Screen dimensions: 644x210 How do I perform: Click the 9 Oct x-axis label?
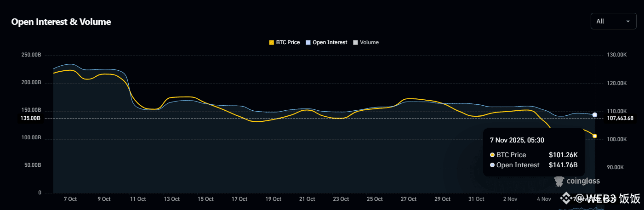pos(104,199)
